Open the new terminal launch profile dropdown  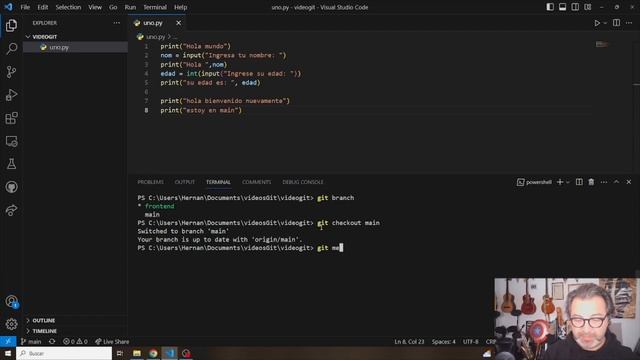pyautogui.click(x=567, y=182)
